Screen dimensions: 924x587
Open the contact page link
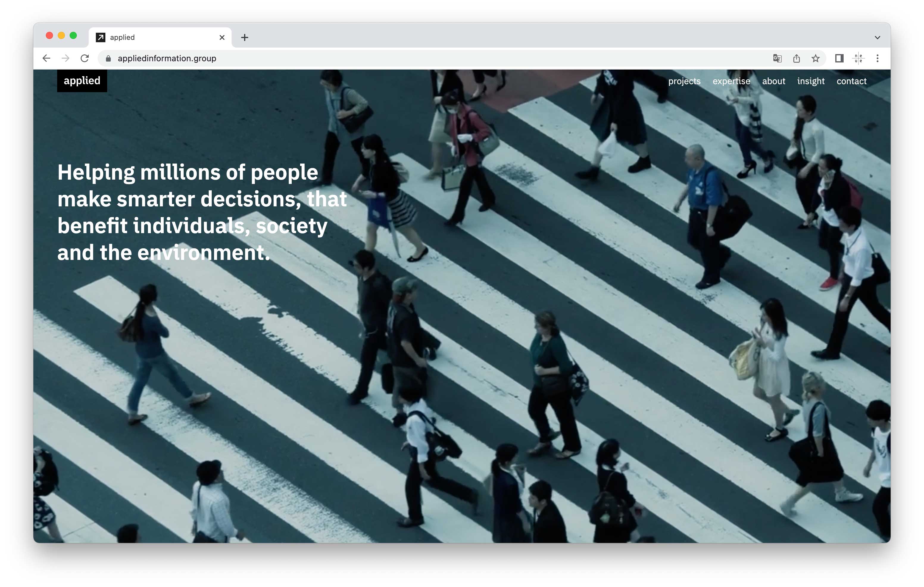click(x=851, y=81)
